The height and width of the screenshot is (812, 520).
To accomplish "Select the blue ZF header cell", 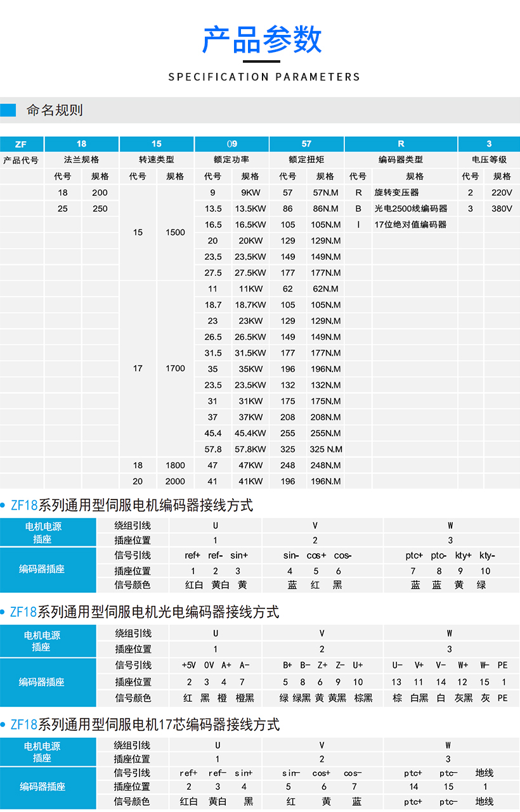I will point(21,144).
